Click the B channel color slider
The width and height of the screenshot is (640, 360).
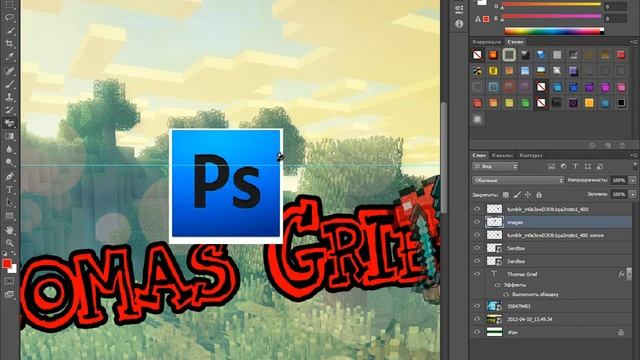(x=551, y=17)
